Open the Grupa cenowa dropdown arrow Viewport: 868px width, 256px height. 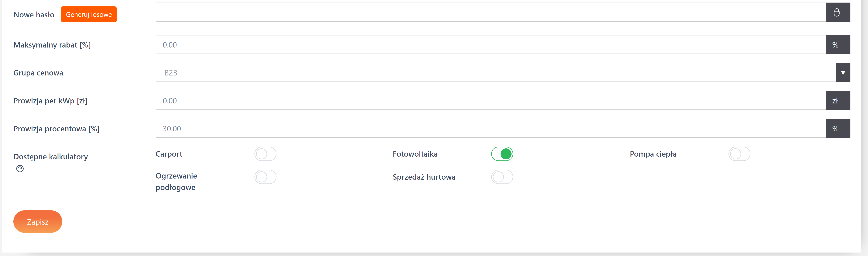click(x=842, y=73)
